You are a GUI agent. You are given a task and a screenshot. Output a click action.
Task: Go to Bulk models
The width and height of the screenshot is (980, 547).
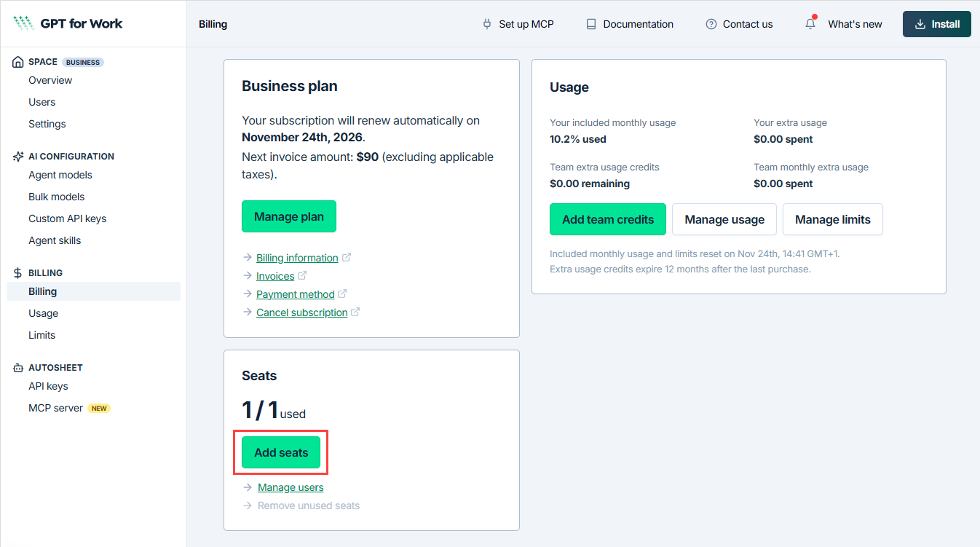click(x=57, y=197)
